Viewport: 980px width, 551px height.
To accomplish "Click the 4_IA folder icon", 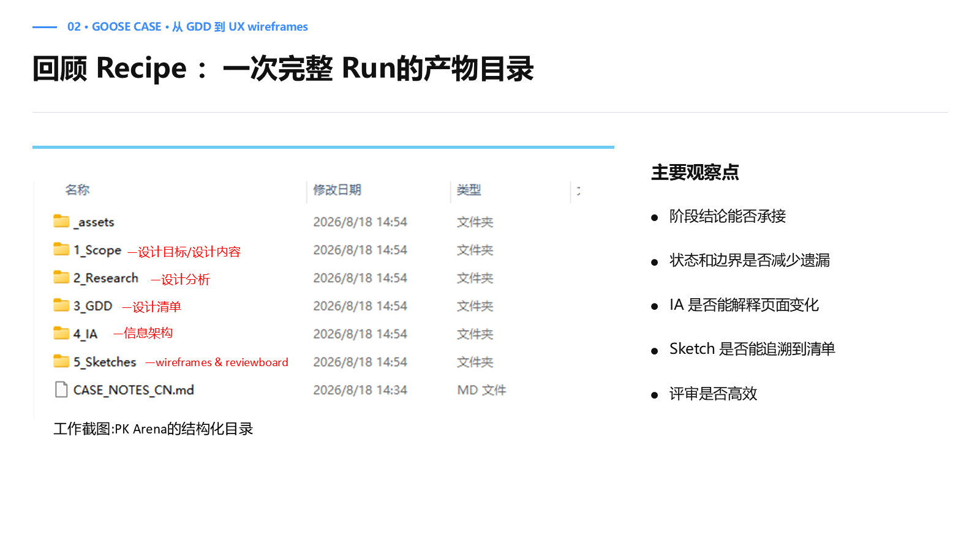I will 61,333.
